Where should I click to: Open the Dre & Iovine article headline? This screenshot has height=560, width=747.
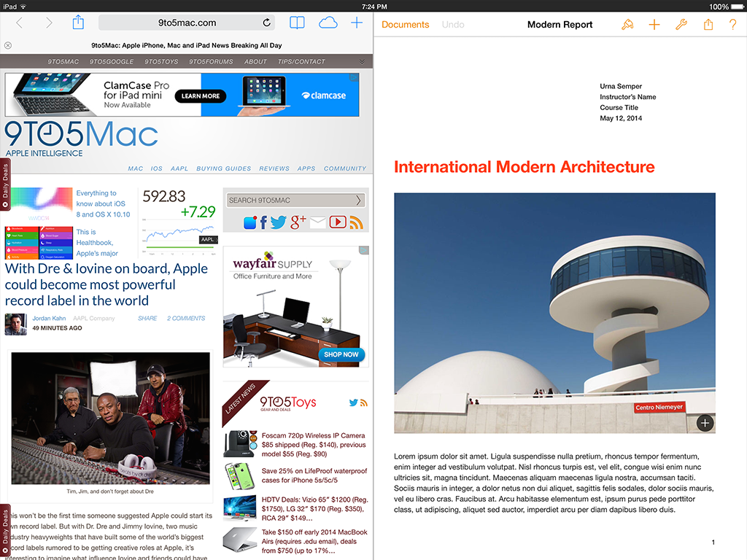(x=107, y=285)
